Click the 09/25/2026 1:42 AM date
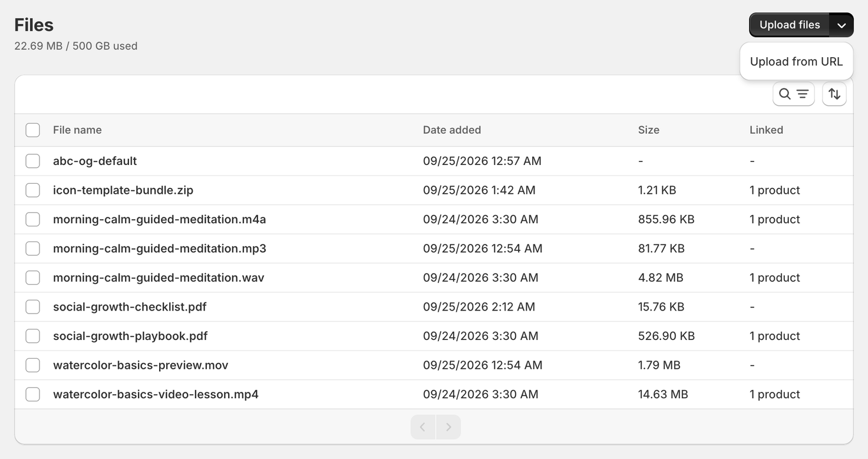The height and width of the screenshot is (459, 868). 479,190
